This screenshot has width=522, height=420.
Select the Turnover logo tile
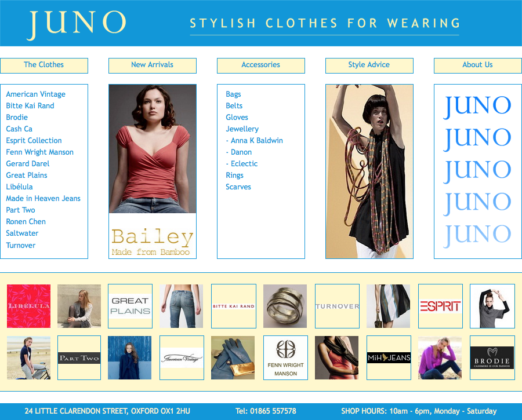pos(337,306)
